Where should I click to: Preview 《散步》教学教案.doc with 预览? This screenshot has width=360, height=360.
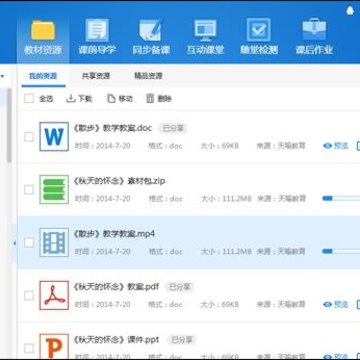(336, 146)
